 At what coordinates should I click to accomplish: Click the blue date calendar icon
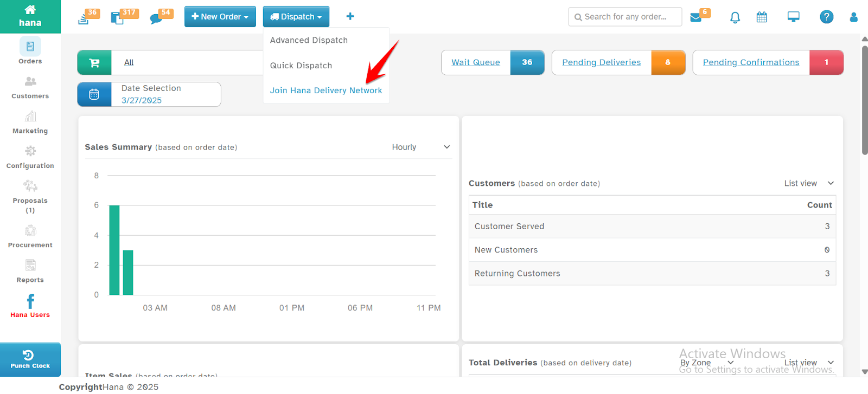(x=94, y=94)
